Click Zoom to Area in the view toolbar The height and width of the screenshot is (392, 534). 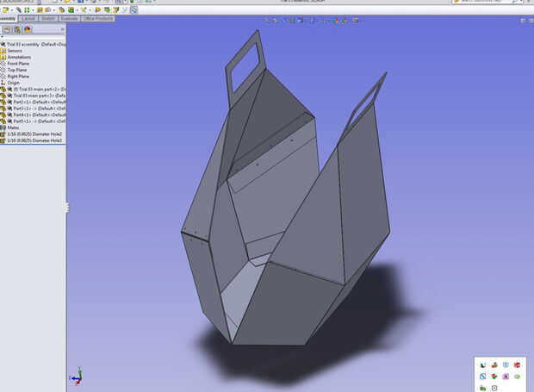pyautogui.click(x=276, y=21)
